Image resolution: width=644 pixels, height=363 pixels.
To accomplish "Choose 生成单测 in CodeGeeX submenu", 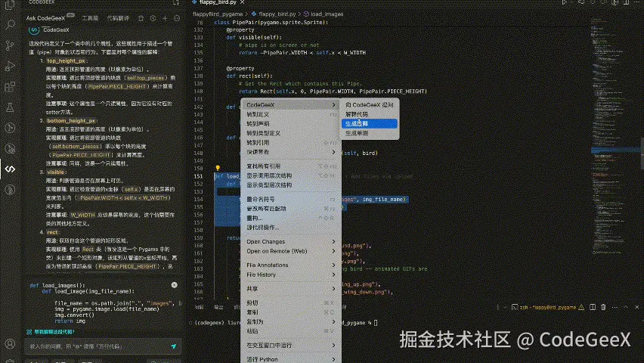I will [x=369, y=133].
